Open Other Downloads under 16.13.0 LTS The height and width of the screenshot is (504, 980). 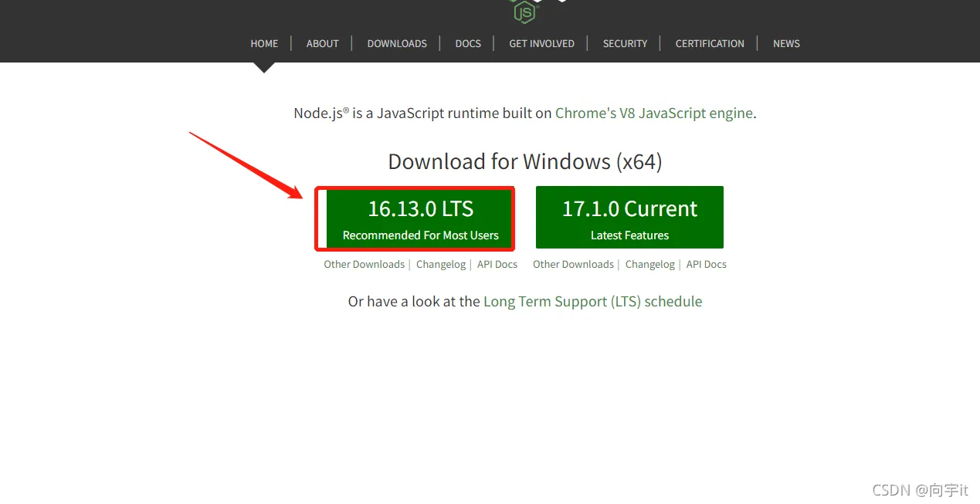[x=364, y=265]
